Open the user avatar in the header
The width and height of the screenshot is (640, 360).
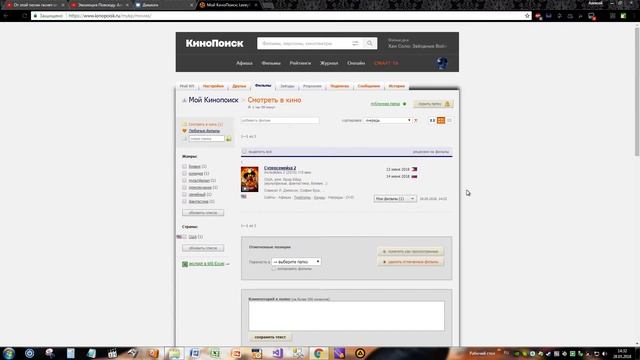point(442,63)
